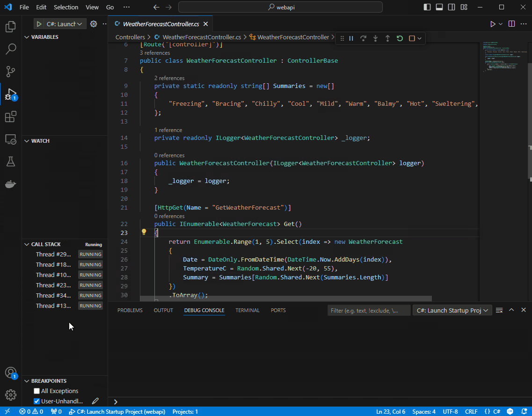Disable the User-Unhandled exceptions breakpoint
Viewport: 532px width, 416px height.
tap(36, 401)
